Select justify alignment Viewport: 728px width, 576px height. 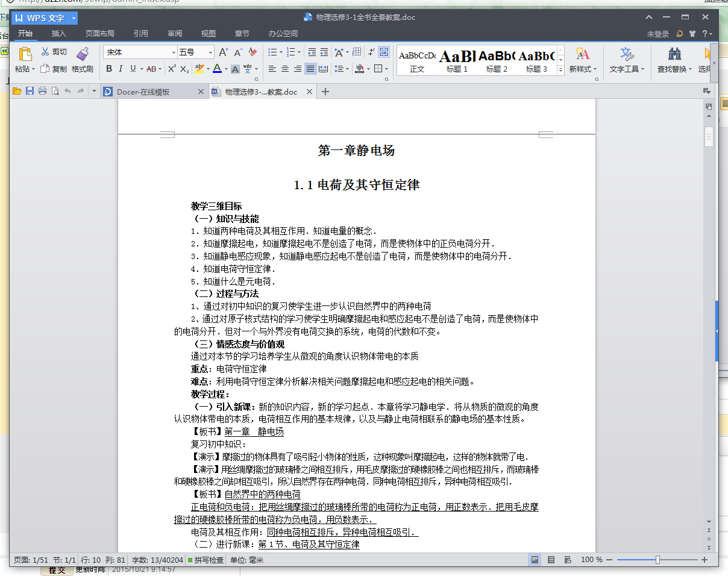pyautogui.click(x=310, y=69)
